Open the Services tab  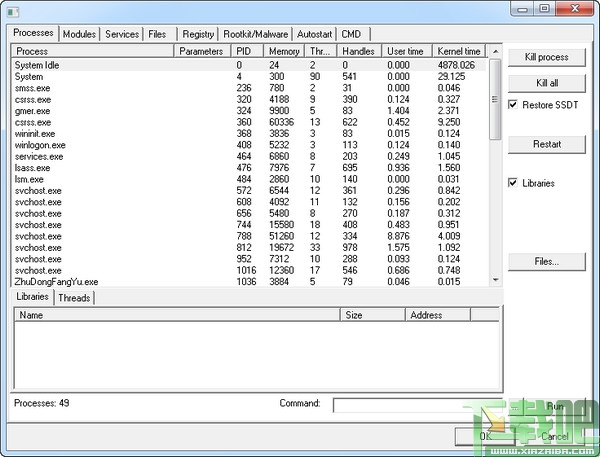tap(122, 34)
